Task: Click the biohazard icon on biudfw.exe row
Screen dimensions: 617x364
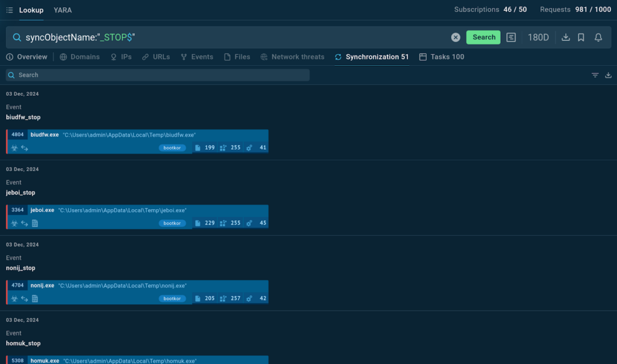Action: [14, 148]
